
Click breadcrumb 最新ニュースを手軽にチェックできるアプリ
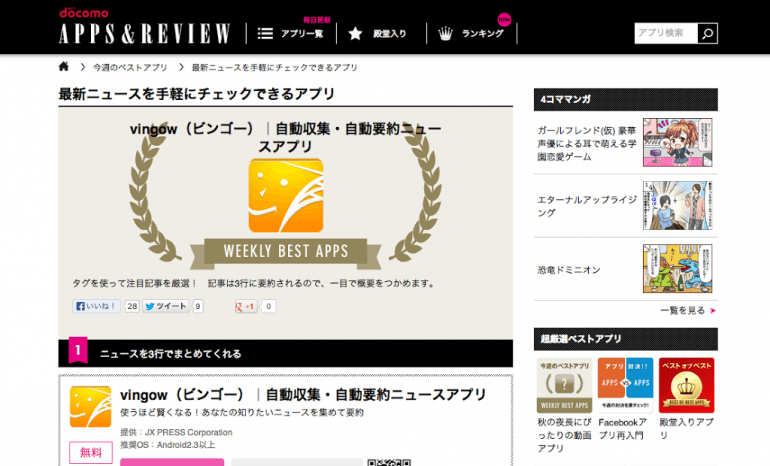[x=275, y=67]
